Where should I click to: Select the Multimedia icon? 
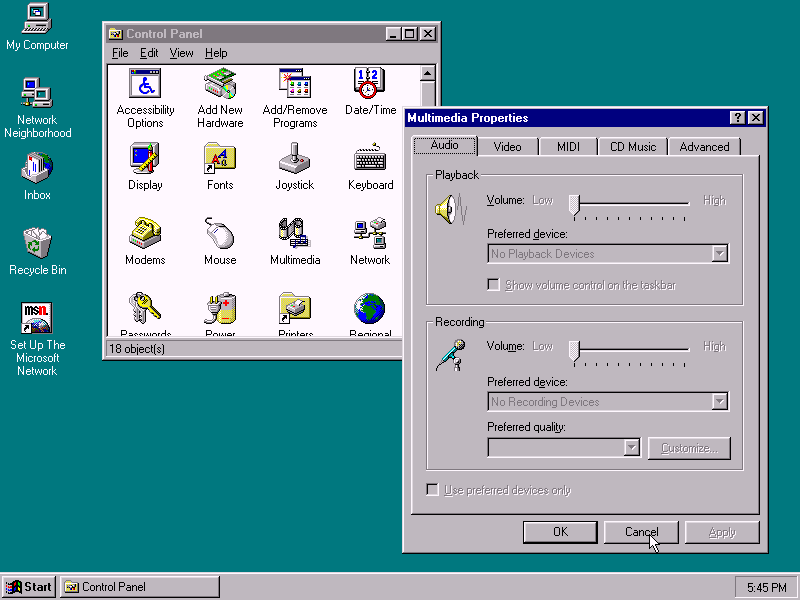[295, 234]
